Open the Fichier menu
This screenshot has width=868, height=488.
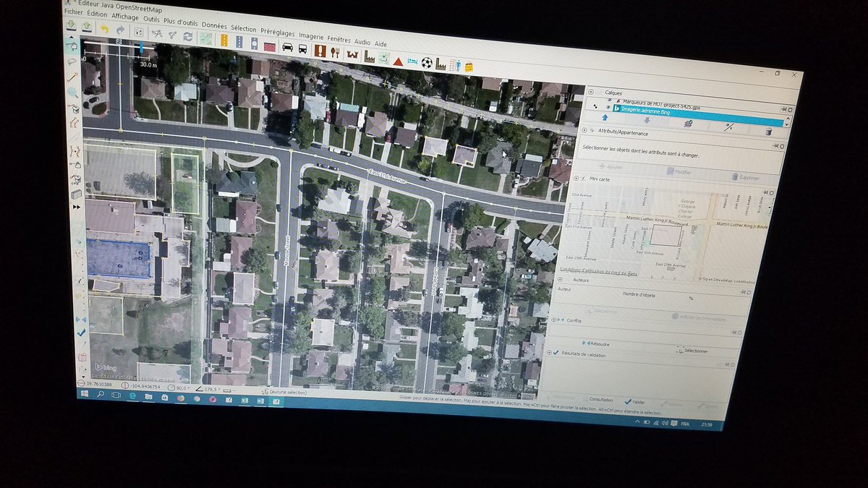coord(73,11)
